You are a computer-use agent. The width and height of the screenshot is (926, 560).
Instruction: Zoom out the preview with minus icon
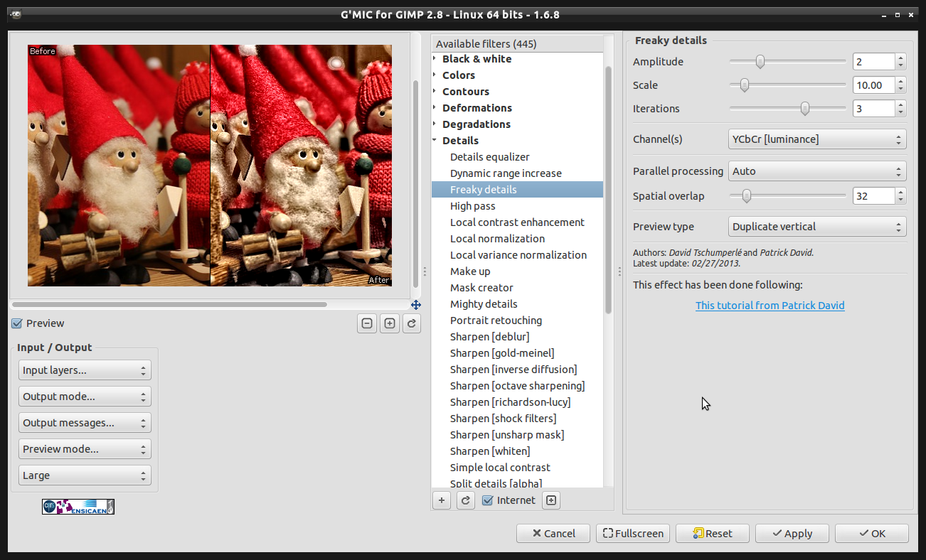367,323
